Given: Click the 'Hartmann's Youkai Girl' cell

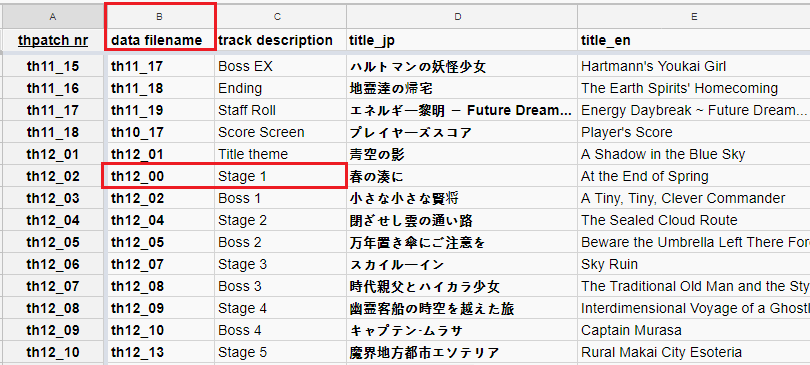Looking at the screenshot, I should click(x=694, y=67).
